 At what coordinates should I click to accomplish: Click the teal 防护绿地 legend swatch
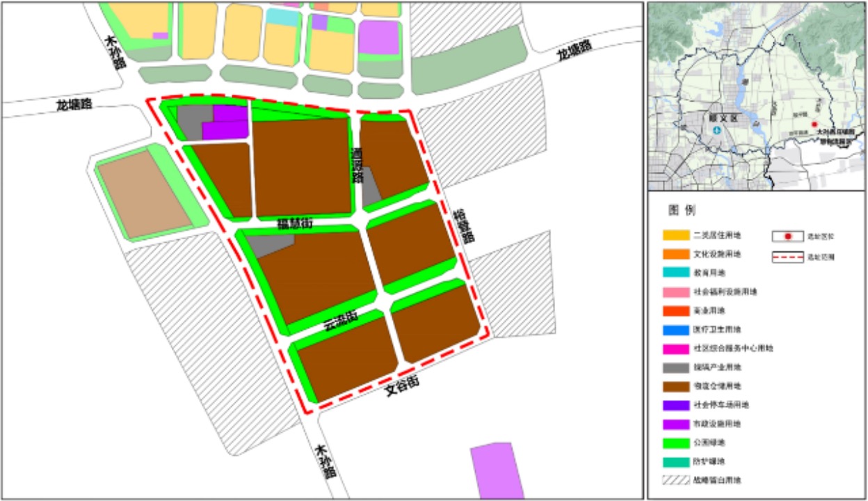point(676,461)
